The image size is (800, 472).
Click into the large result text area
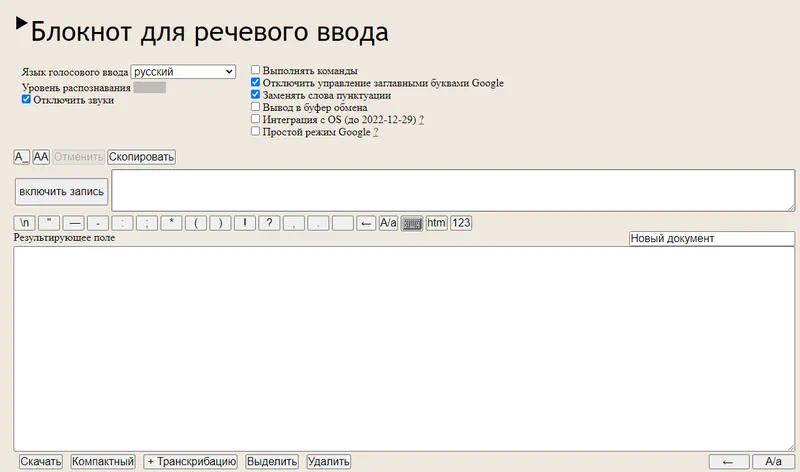[x=404, y=349]
